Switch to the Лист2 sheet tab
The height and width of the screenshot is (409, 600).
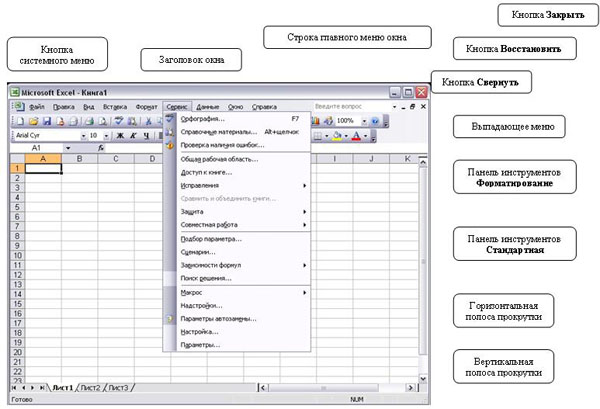pyautogui.click(x=90, y=388)
